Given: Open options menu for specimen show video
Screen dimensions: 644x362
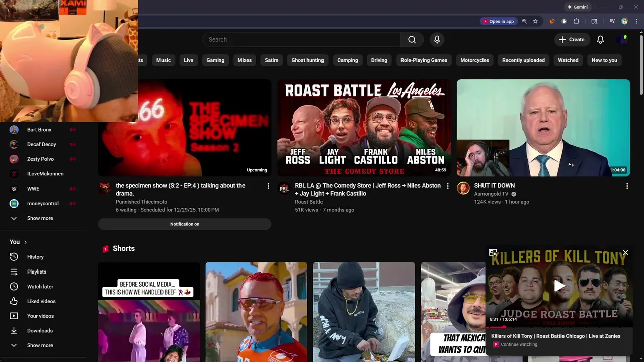Looking at the screenshot, I should pyautogui.click(x=268, y=186).
